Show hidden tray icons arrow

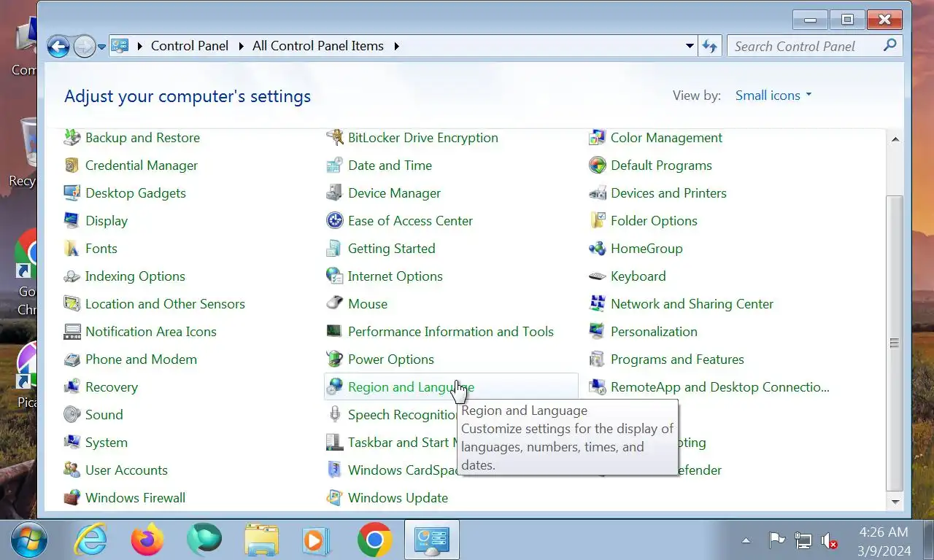click(746, 541)
